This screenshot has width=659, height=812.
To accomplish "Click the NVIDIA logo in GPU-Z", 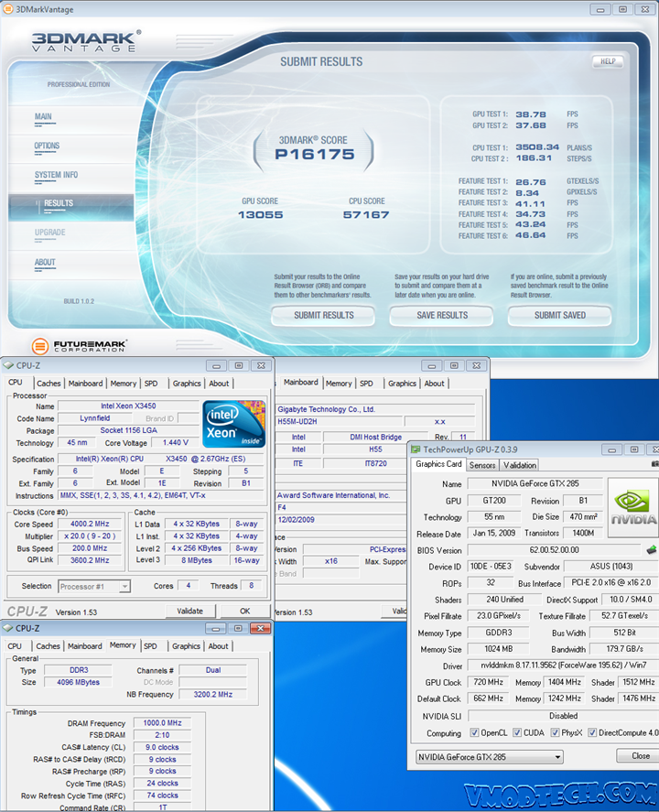I will [x=633, y=507].
